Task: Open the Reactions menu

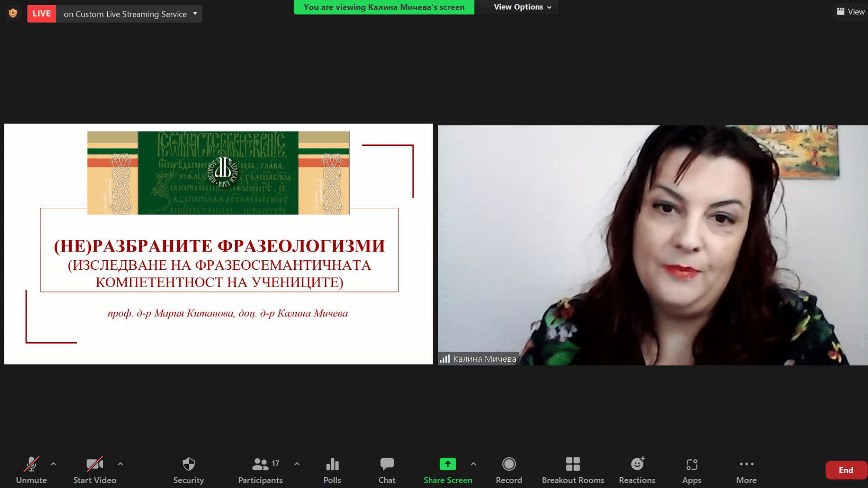Action: (637, 469)
